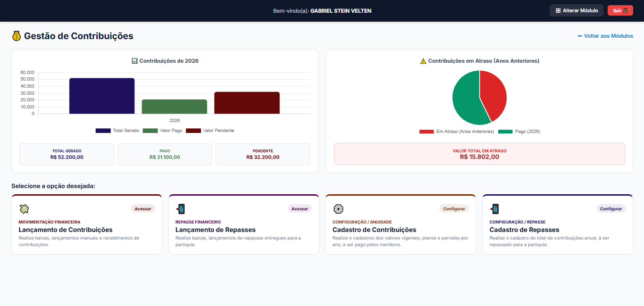This screenshot has width=644, height=306.
Task: Toggle the Total Gerado legend swatch
Action: tap(103, 131)
